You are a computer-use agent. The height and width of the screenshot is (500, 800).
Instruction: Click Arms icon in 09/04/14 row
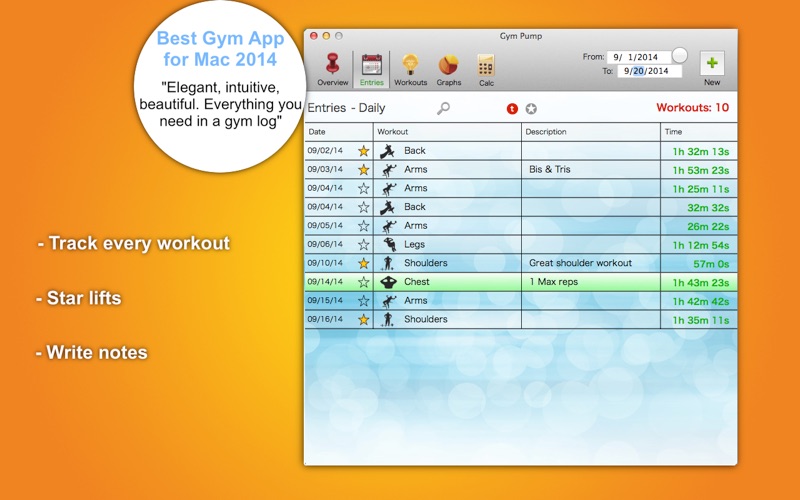click(x=388, y=189)
